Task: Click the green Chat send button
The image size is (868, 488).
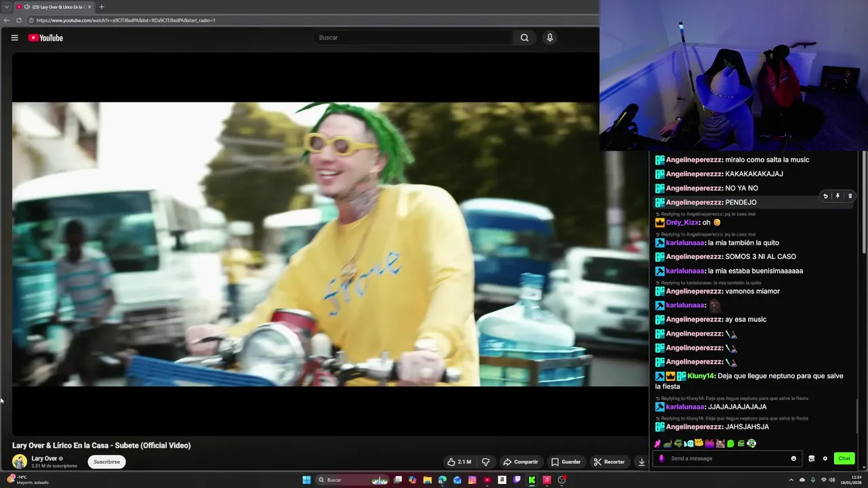Action: point(844,458)
